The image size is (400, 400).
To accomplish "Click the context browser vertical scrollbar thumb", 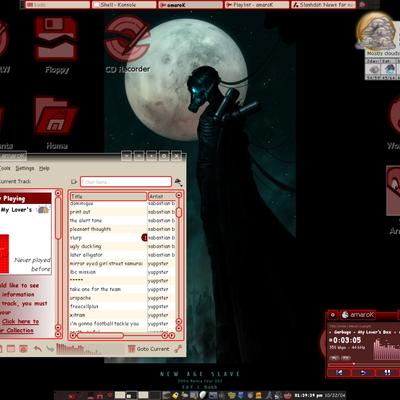I will (x=58, y=218).
